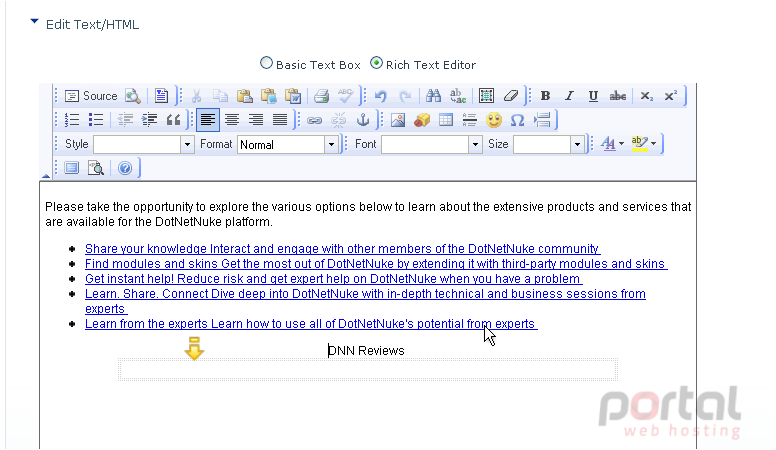Click the Insert Flash icon
The width and height of the screenshot is (776, 450).
pyautogui.click(x=422, y=120)
